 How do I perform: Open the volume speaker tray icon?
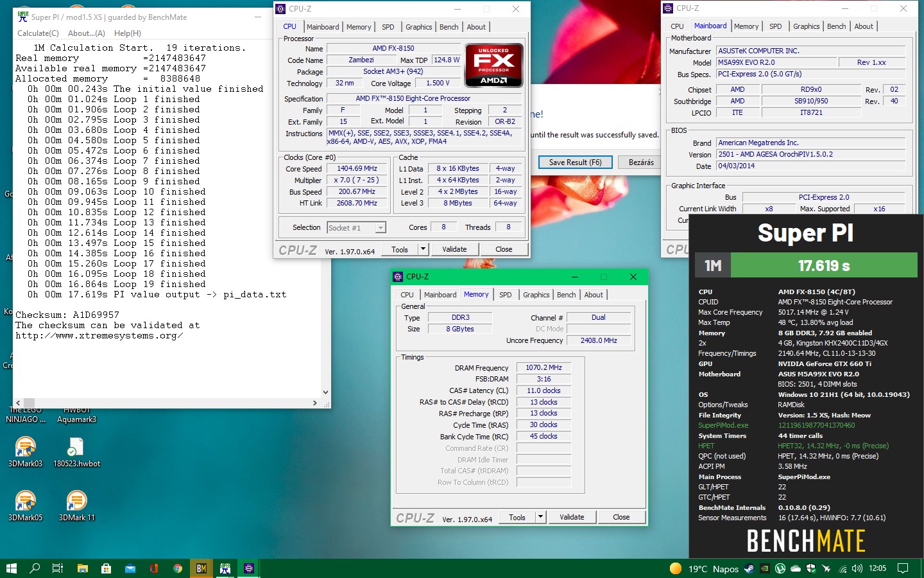[857, 568]
